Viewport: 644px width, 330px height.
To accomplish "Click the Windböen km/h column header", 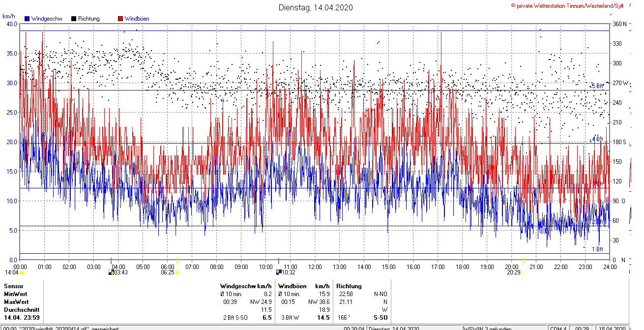I will [x=304, y=286].
